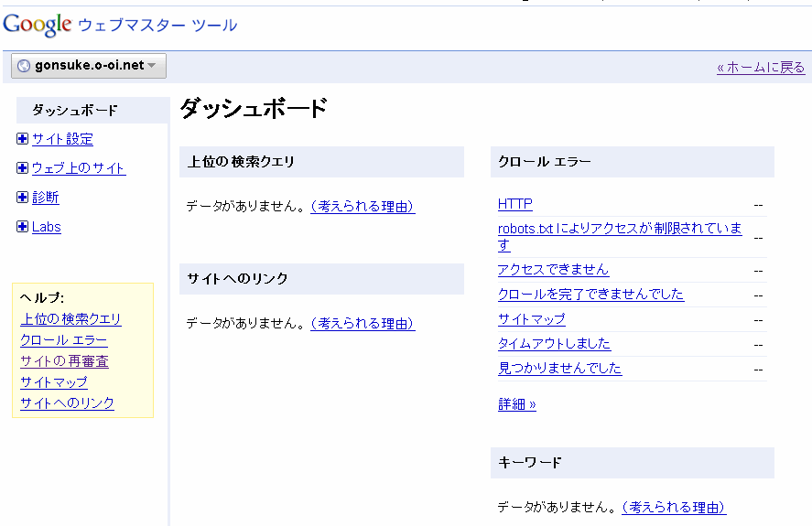Open help link 上位の検索クエリ
This screenshot has height=526, width=812.
click(70, 319)
